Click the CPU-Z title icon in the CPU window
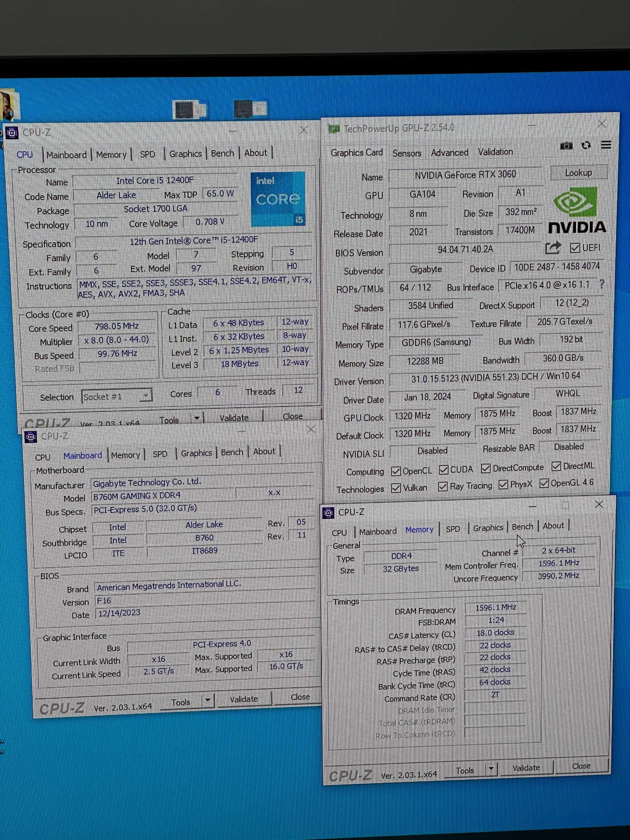 click(12, 133)
